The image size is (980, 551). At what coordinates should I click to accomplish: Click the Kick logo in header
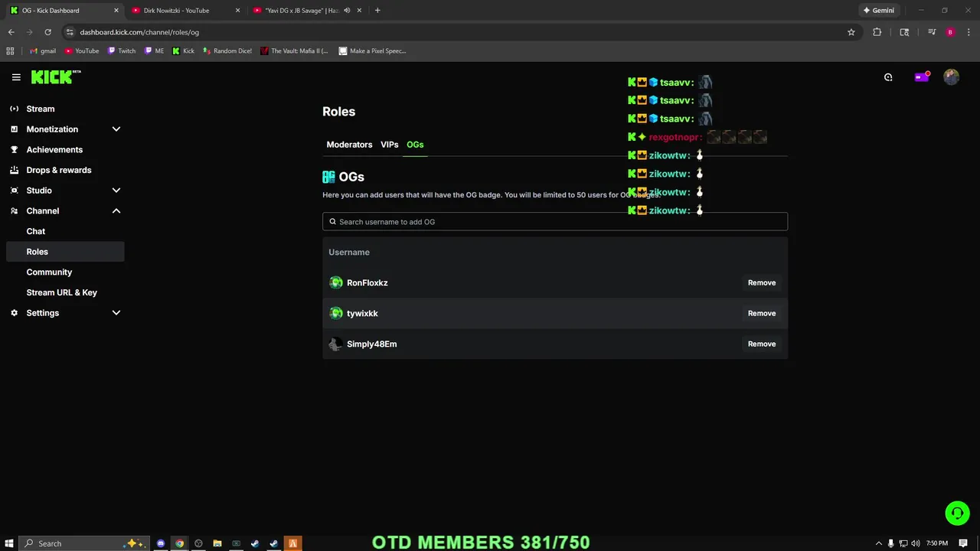pos(55,77)
